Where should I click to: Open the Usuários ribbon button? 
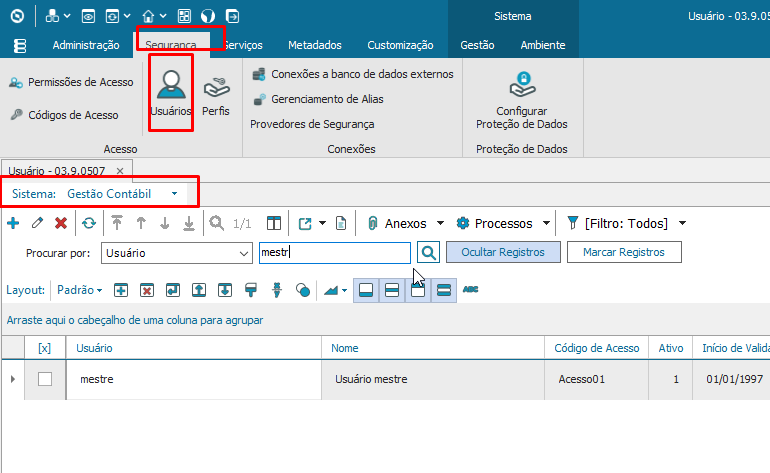coord(171,93)
